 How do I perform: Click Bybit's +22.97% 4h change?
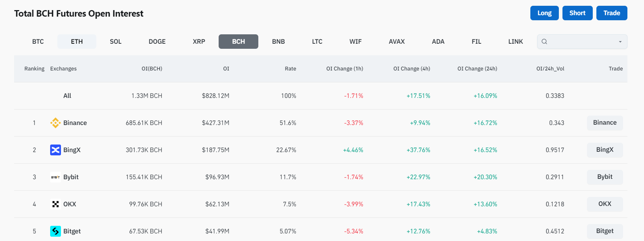[x=419, y=177]
